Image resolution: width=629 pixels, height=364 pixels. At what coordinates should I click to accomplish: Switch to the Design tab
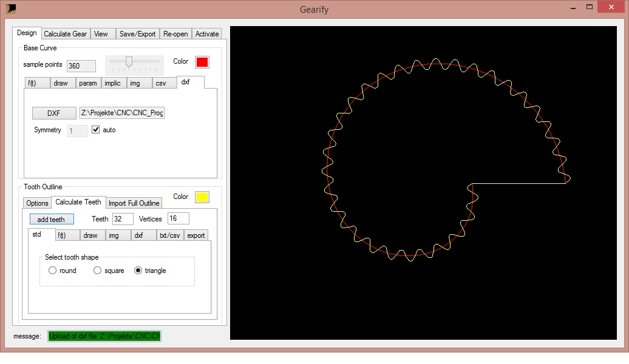pyautogui.click(x=27, y=33)
